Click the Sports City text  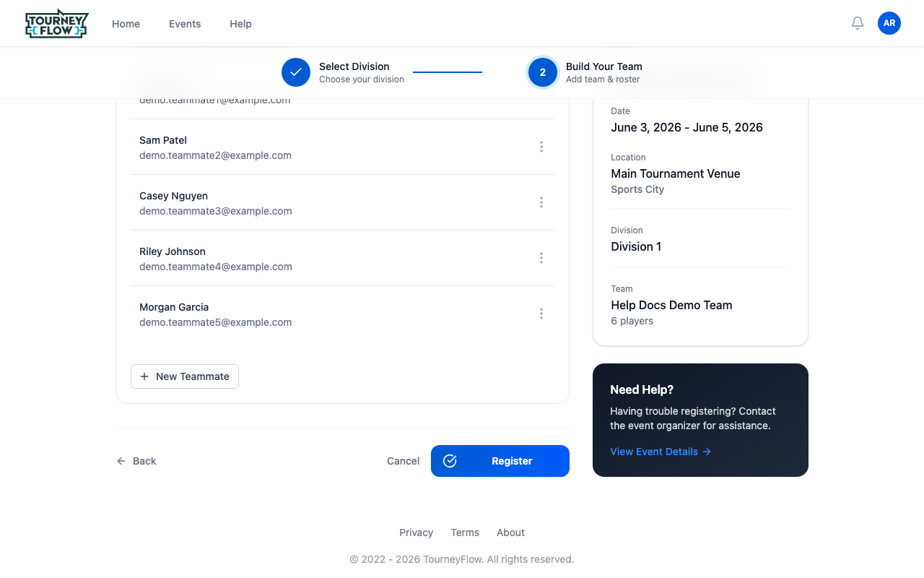[x=637, y=189]
